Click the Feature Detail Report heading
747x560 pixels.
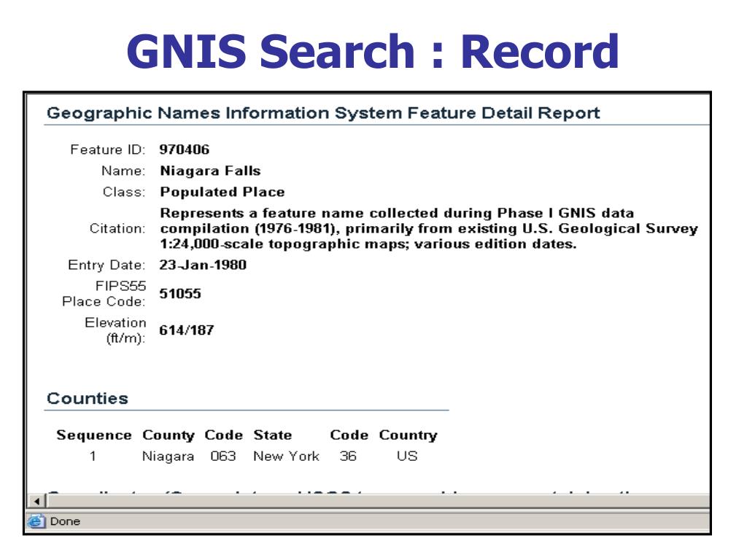coord(323,113)
